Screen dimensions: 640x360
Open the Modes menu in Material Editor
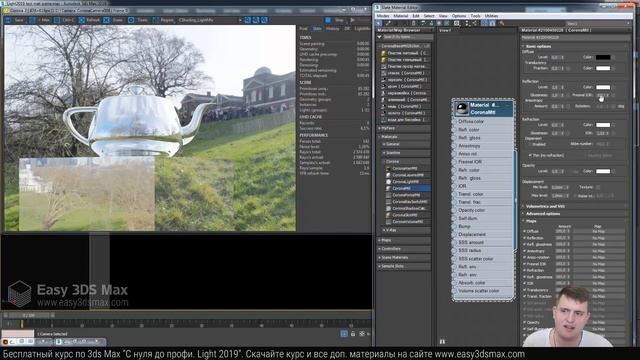pos(383,16)
